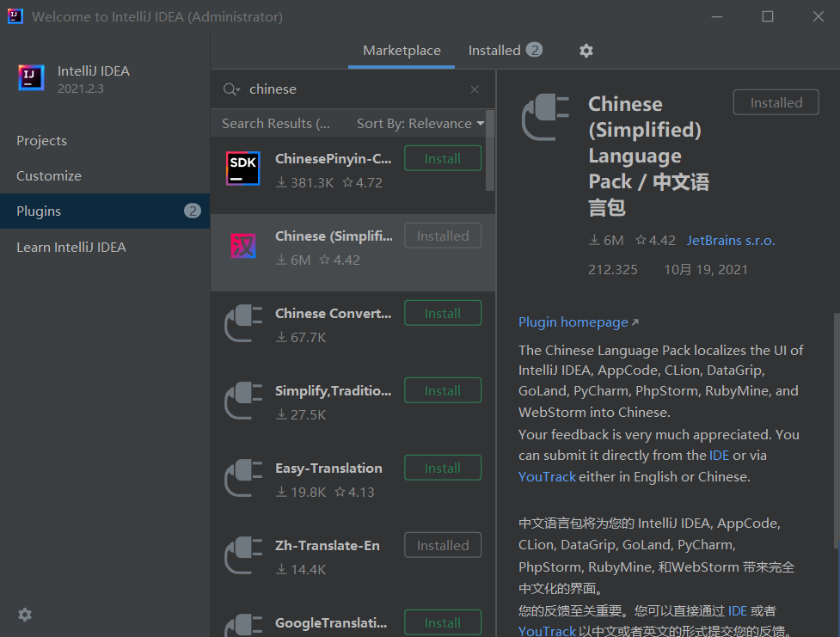Click Installed button for Zh-Translate-En

[x=443, y=545]
